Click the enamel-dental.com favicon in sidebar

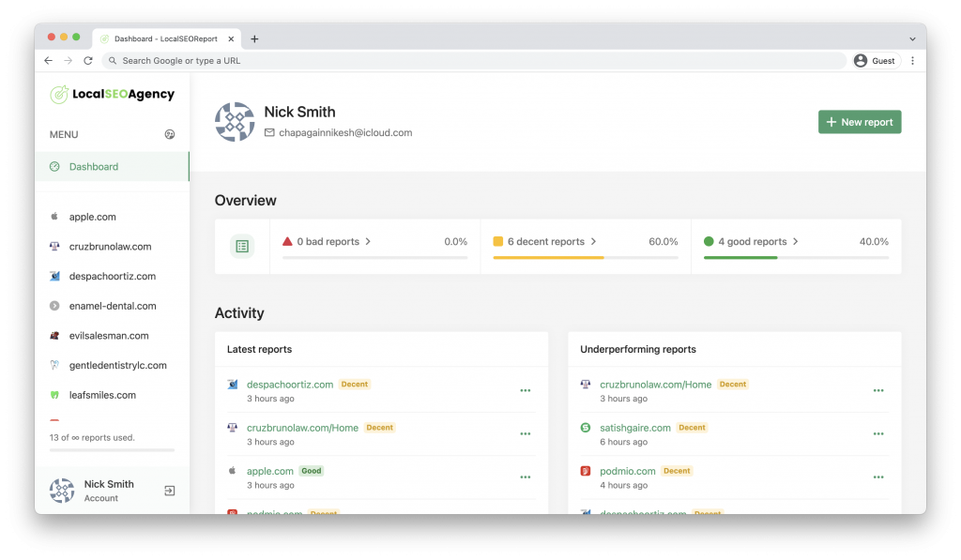point(54,306)
